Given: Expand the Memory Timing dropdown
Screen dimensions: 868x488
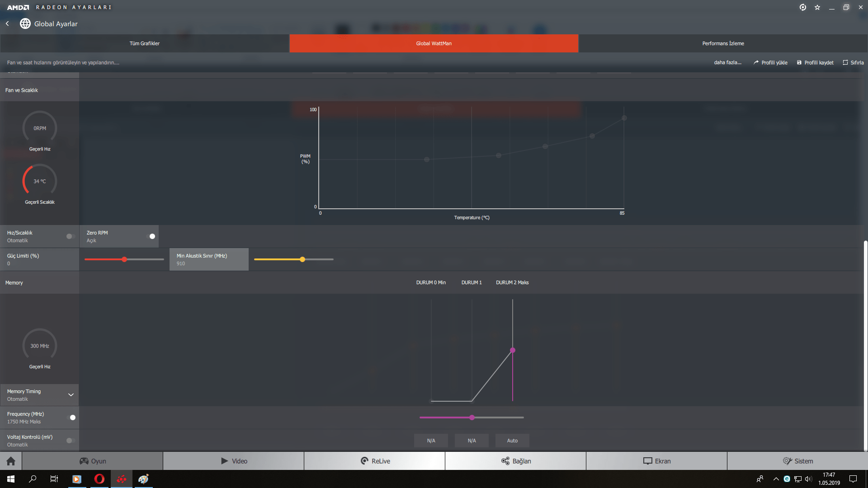Looking at the screenshot, I should [x=71, y=395].
